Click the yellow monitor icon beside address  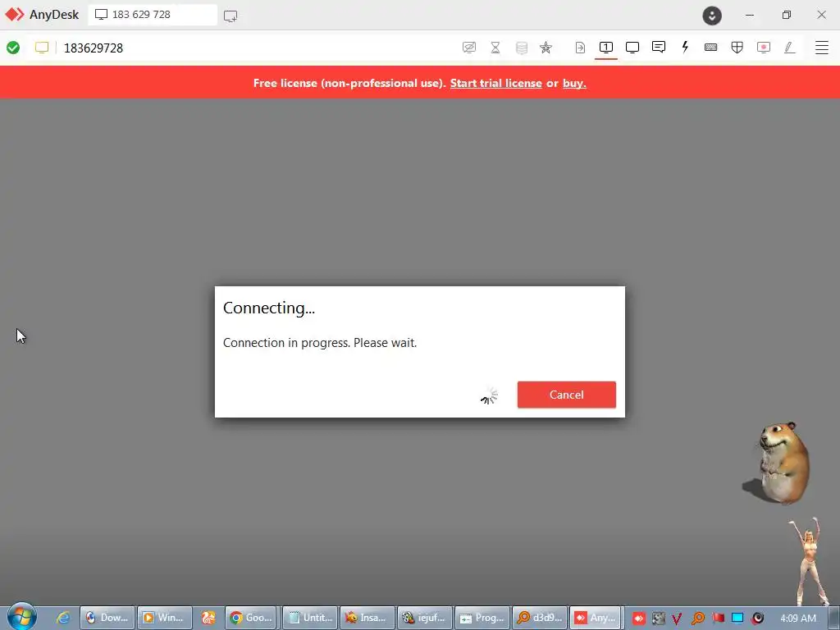[42, 48]
